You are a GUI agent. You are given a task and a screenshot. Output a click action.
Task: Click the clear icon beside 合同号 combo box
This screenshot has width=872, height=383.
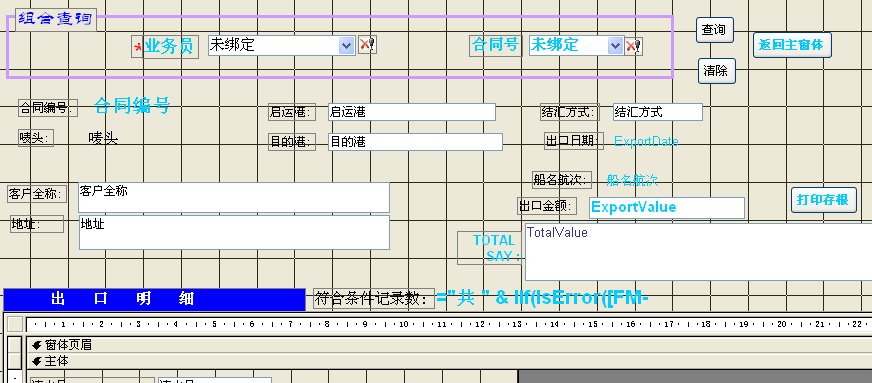click(x=633, y=46)
